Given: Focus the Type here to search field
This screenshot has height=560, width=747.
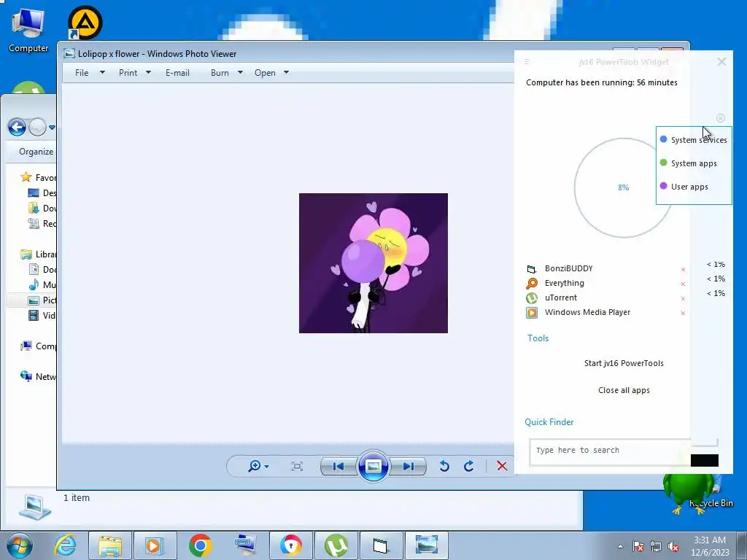Looking at the screenshot, I should (610, 451).
